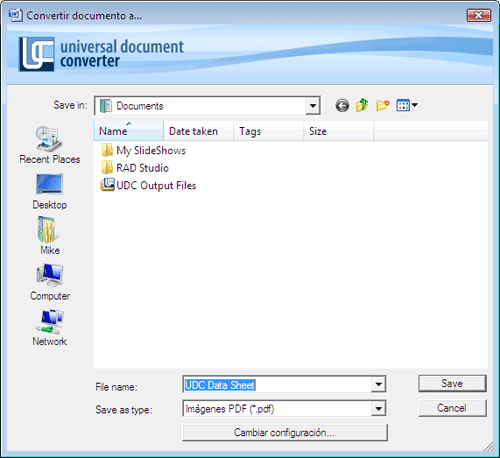Viewport: 500px width, 458px height.
Task: Click the Save button
Action: coord(452,384)
